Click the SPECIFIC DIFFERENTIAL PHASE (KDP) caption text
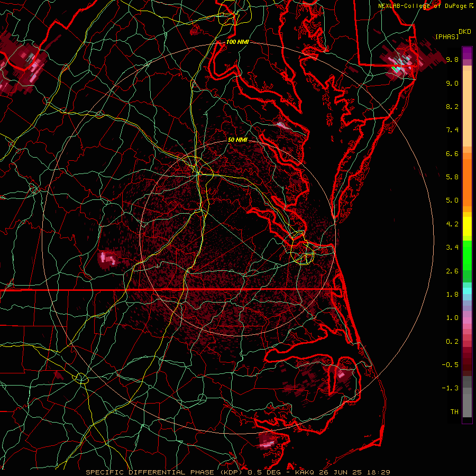The image size is (476, 476). click(x=165, y=472)
